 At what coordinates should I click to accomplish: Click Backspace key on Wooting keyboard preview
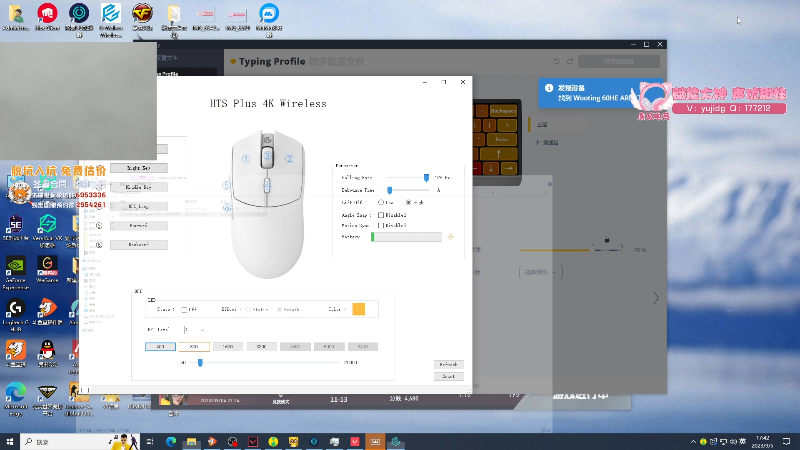click(502, 111)
